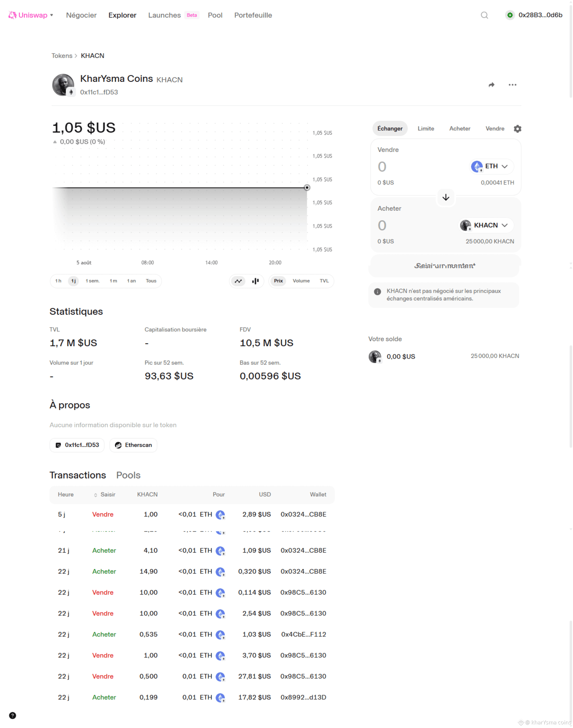
Task: Click the Saisir un montant button
Action: click(445, 266)
